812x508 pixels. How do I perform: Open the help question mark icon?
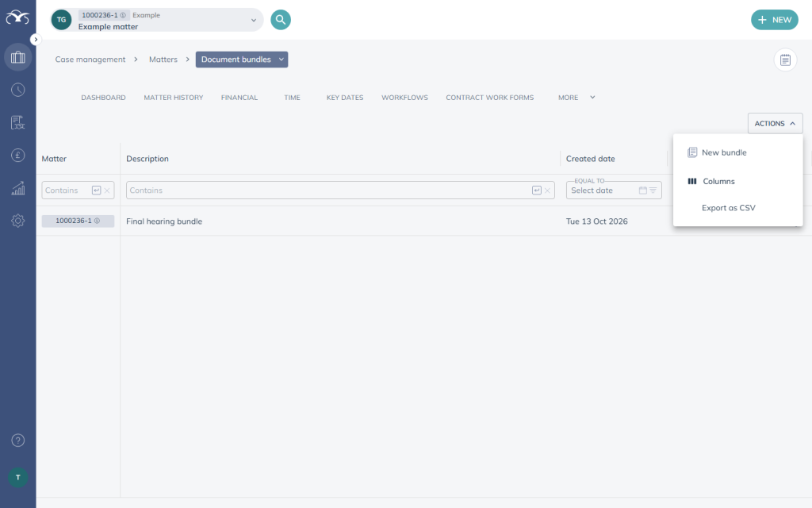point(18,440)
